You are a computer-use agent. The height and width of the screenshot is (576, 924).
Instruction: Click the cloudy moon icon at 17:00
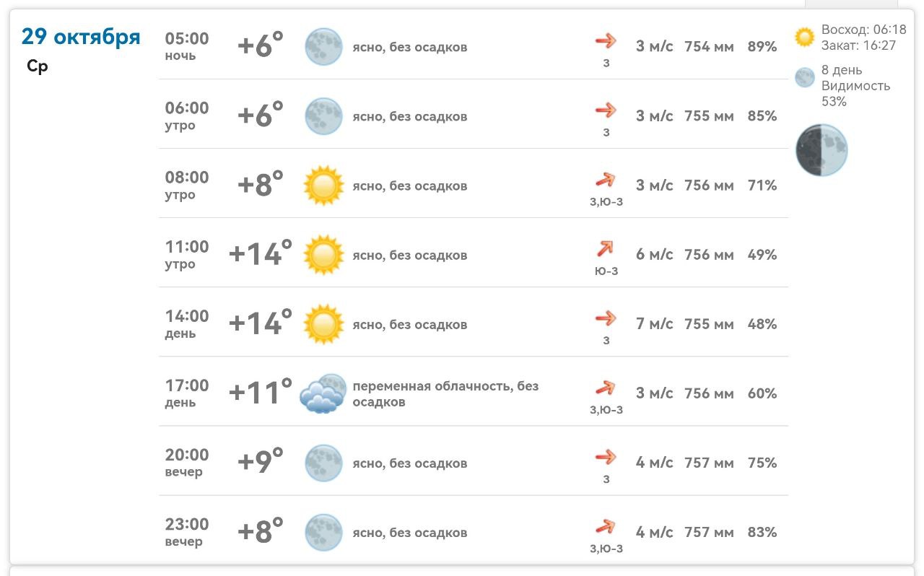pos(323,393)
